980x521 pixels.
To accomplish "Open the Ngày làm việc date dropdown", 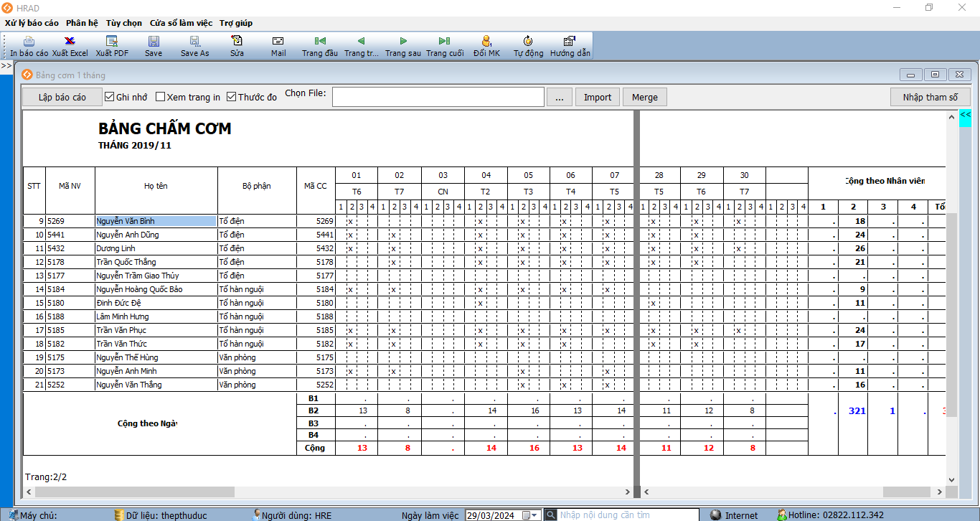I will [534, 515].
